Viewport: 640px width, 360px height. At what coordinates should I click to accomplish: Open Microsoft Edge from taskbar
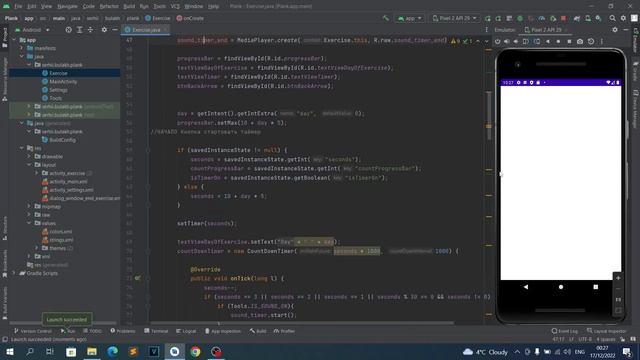(113, 352)
